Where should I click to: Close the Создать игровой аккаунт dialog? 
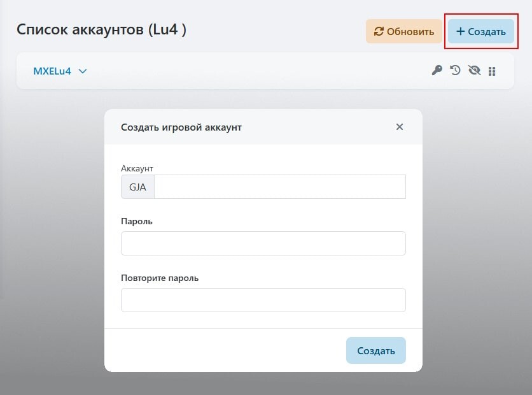click(x=400, y=127)
